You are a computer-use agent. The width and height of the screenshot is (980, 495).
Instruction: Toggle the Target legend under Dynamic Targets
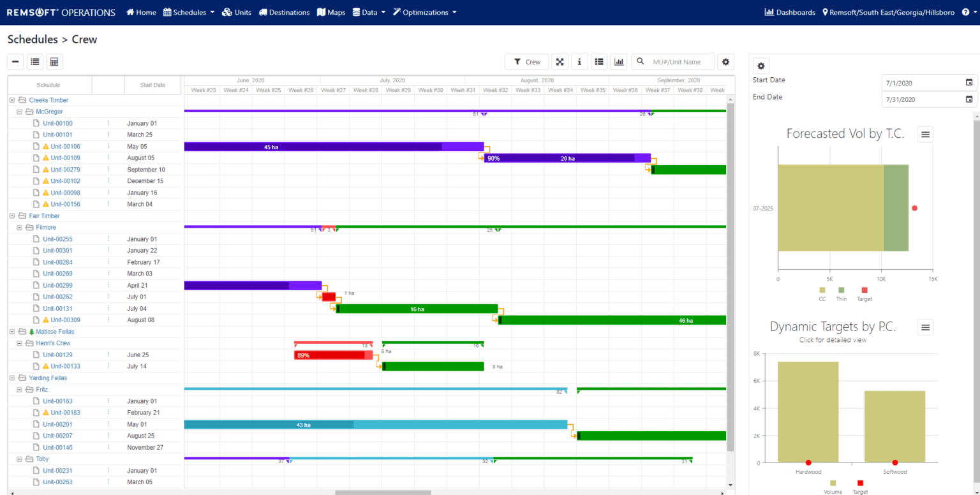coord(860,487)
